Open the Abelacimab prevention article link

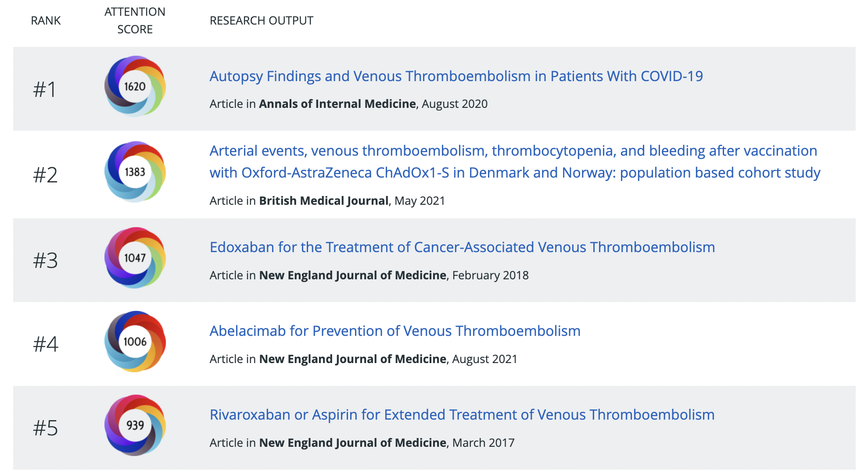point(395,331)
